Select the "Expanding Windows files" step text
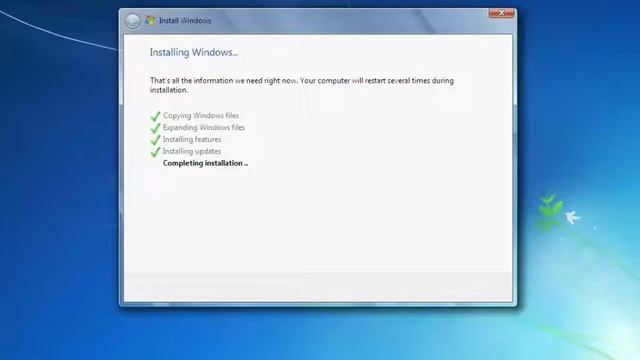Image resolution: width=640 pixels, height=360 pixels. pos(204,128)
